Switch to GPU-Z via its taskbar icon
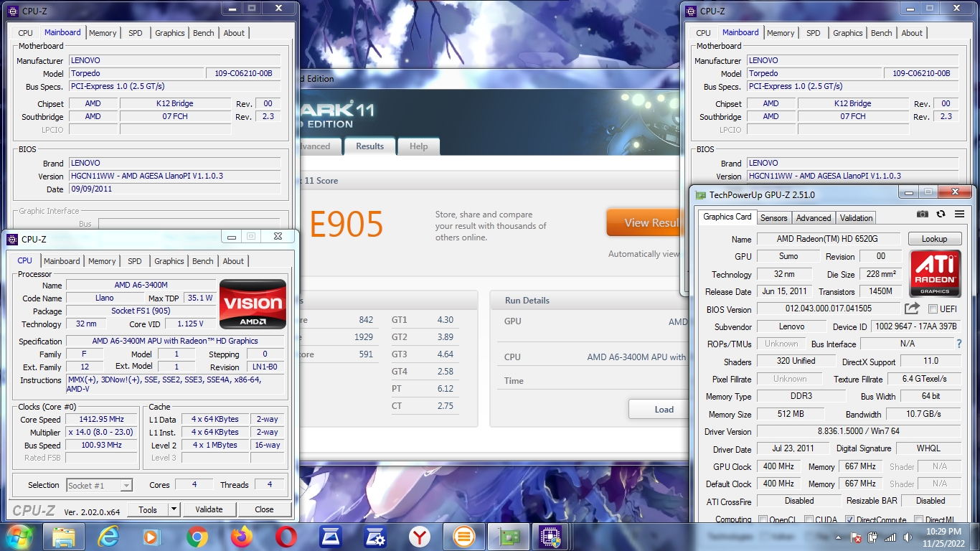980x551 pixels. 509,537
